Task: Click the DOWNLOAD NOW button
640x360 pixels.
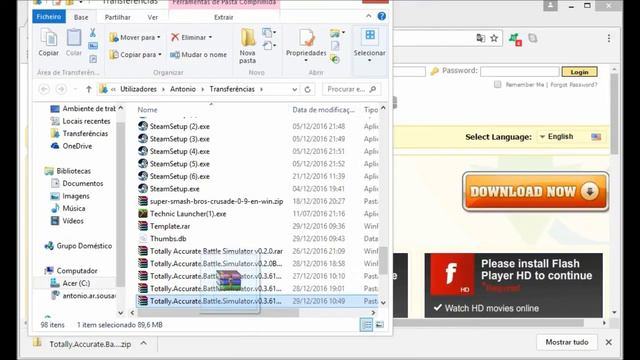Action: (536, 191)
